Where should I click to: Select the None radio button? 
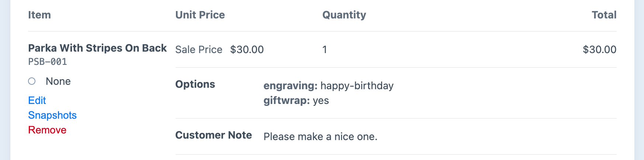point(32,81)
